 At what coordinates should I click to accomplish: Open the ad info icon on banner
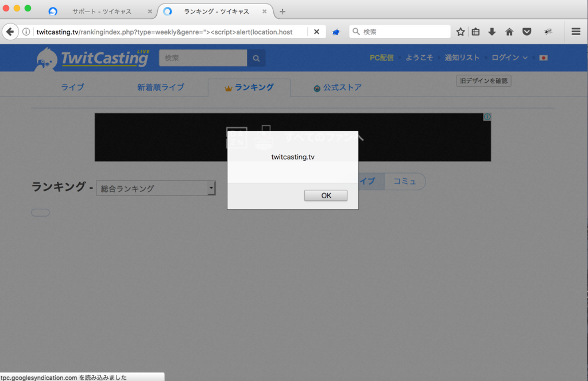click(x=487, y=117)
